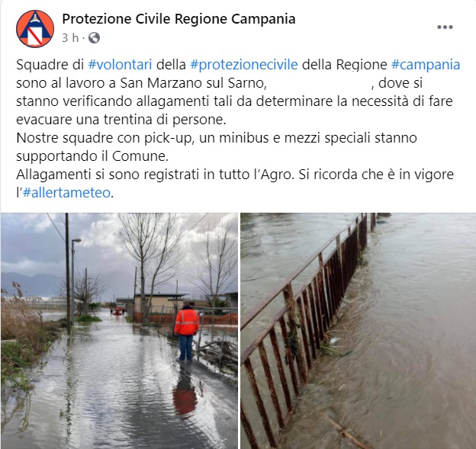476x449 pixels.
Task: Follow the #volontari hashtag
Action: point(120,65)
